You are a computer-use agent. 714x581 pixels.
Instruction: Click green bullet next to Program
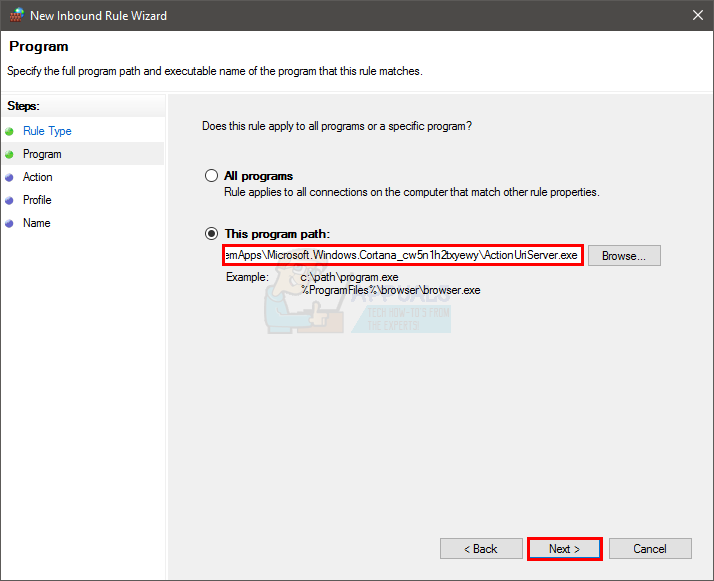[9, 154]
